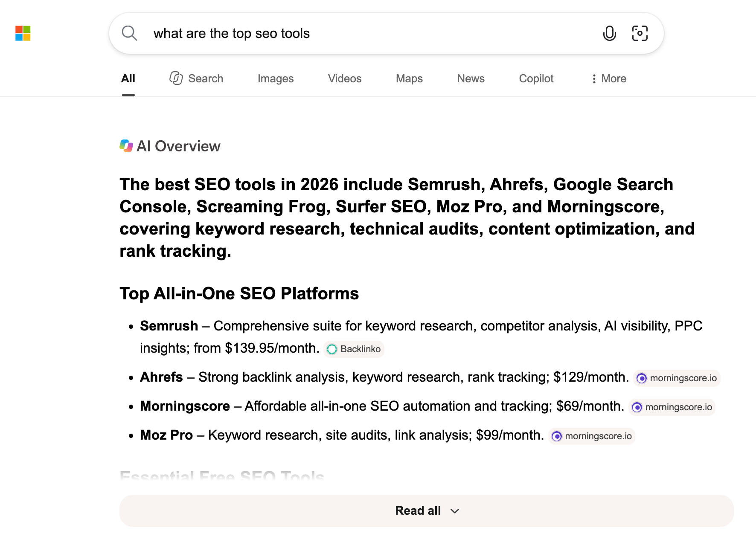756x539 pixels.
Task: Open the News tab
Action: click(471, 78)
